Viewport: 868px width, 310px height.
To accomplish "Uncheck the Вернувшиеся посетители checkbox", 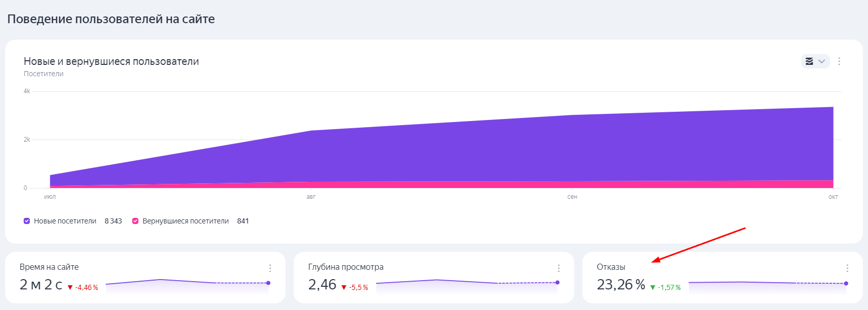I will 135,220.
